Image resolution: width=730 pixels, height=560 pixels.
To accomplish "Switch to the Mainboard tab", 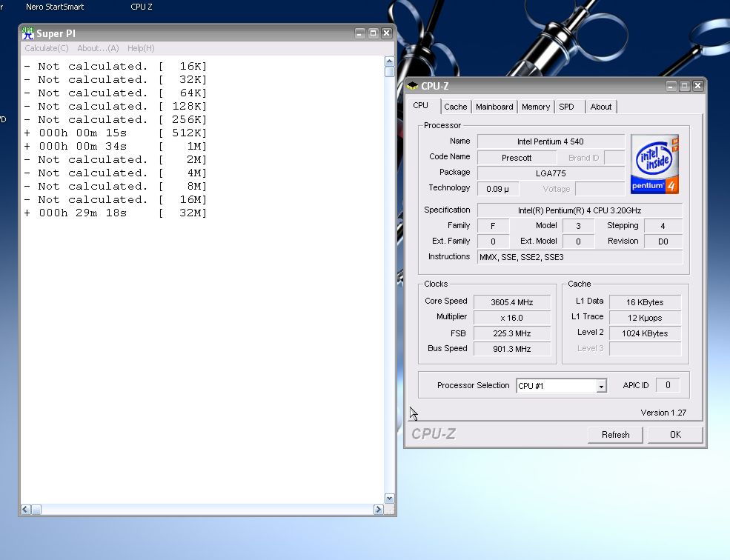I will (494, 107).
